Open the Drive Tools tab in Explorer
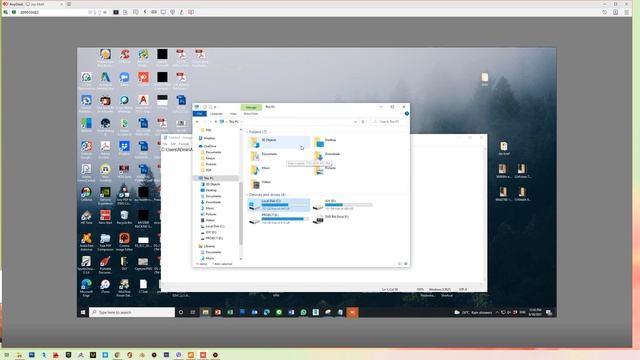The image size is (640, 360). point(251,113)
